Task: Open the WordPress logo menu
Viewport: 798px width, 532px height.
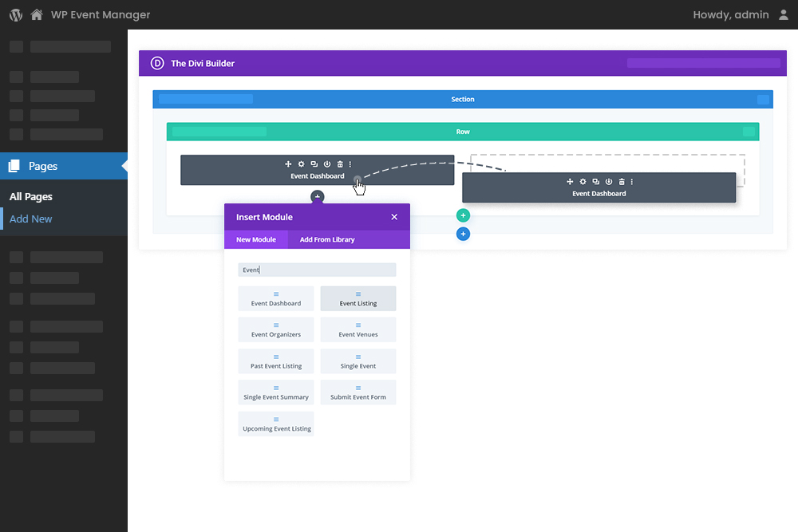Action: tap(16, 14)
